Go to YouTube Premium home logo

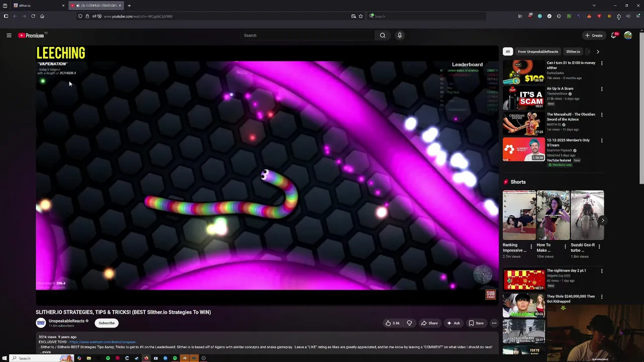point(32,35)
